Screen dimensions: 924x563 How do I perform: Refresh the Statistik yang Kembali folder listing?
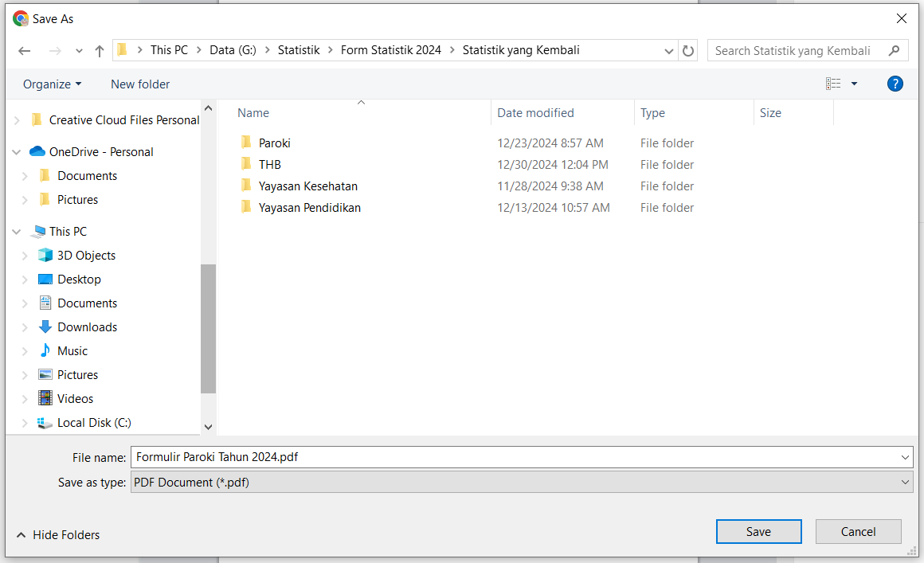pyautogui.click(x=687, y=51)
